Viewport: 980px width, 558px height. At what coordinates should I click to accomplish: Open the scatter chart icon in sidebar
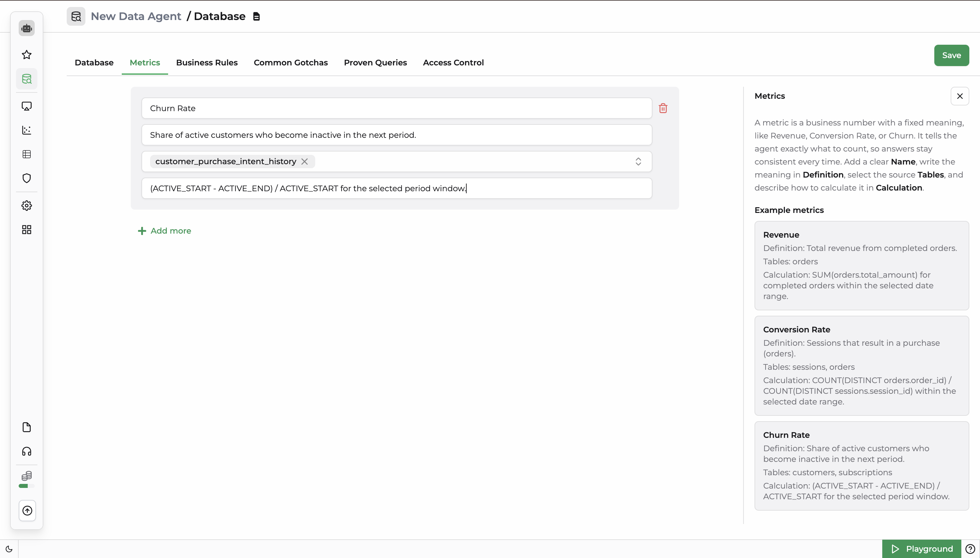pos(27,130)
